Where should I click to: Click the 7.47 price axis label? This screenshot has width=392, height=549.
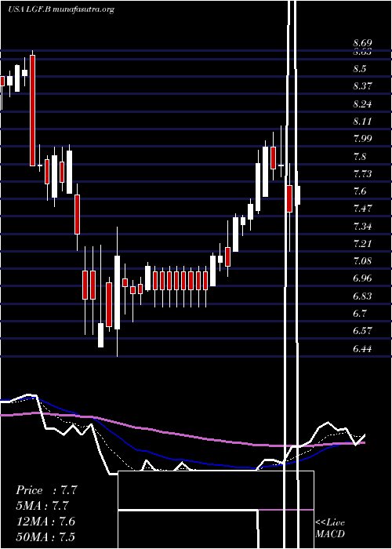point(362,209)
